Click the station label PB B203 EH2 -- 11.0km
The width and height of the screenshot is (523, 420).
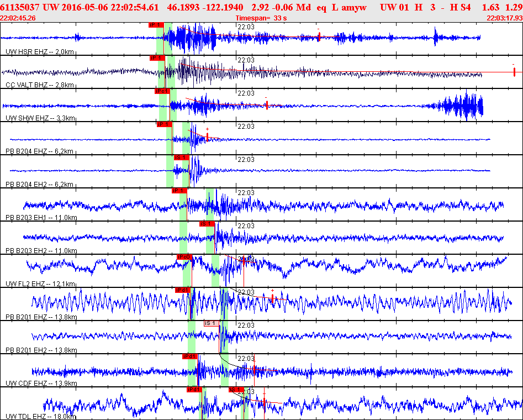[x=41, y=251]
